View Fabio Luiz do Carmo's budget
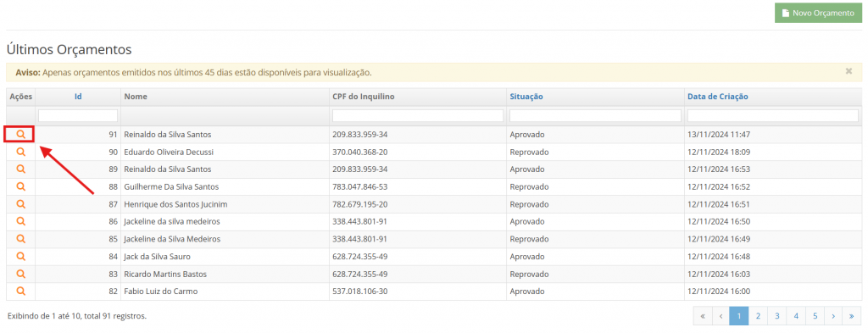 click(x=20, y=291)
